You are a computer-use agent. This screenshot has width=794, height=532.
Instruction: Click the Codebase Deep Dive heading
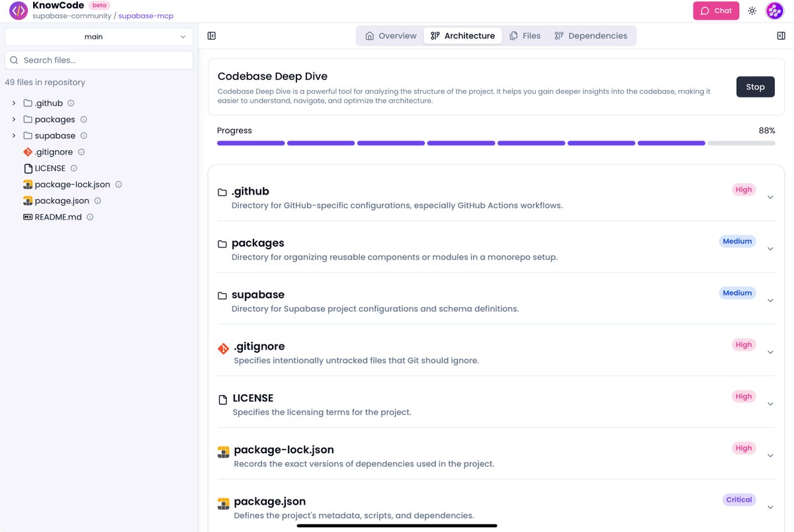click(x=273, y=77)
